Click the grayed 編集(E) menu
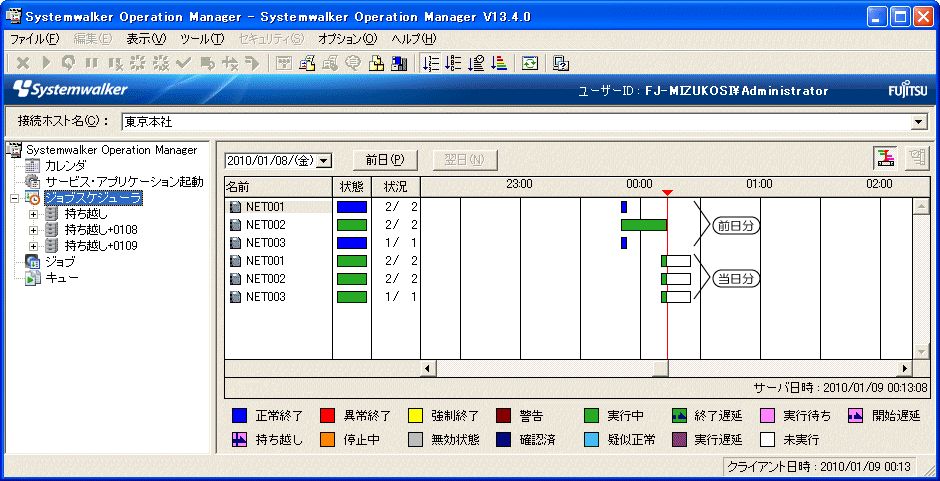940x481 pixels. click(x=92, y=39)
